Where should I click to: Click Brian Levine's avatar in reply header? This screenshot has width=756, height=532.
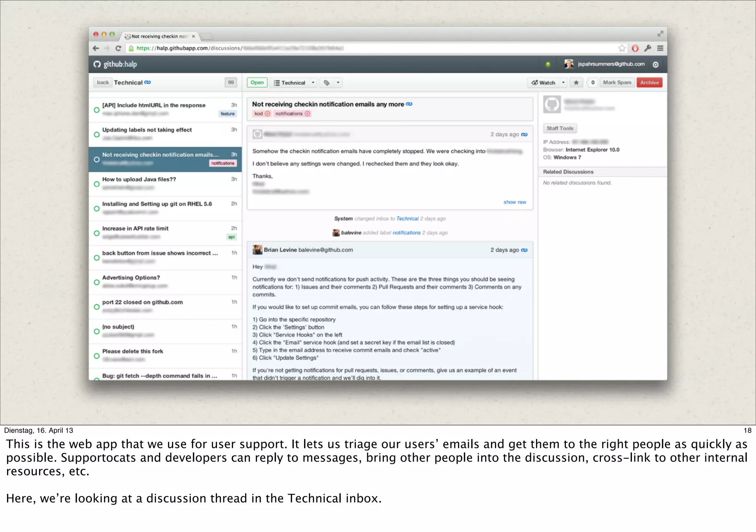point(257,250)
